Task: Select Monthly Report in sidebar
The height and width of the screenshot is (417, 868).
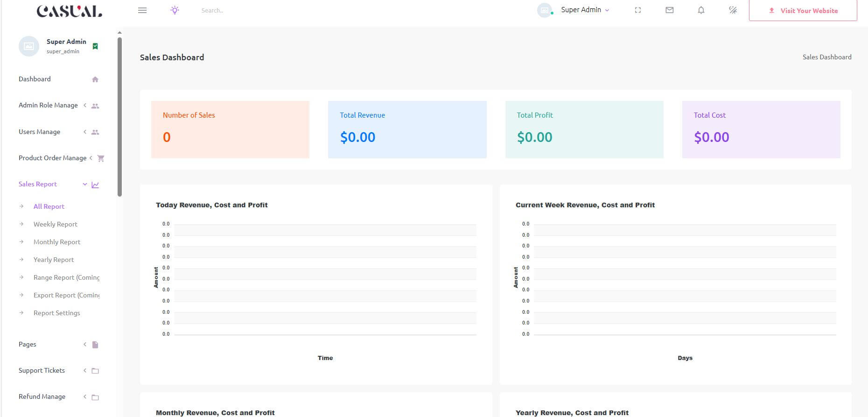Action: 56,242
